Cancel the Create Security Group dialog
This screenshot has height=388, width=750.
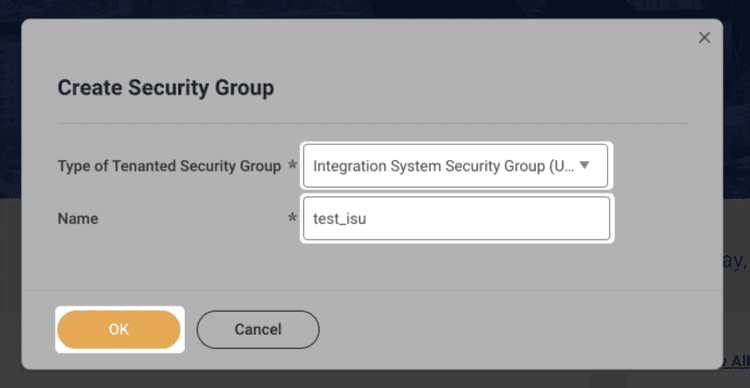coord(258,329)
